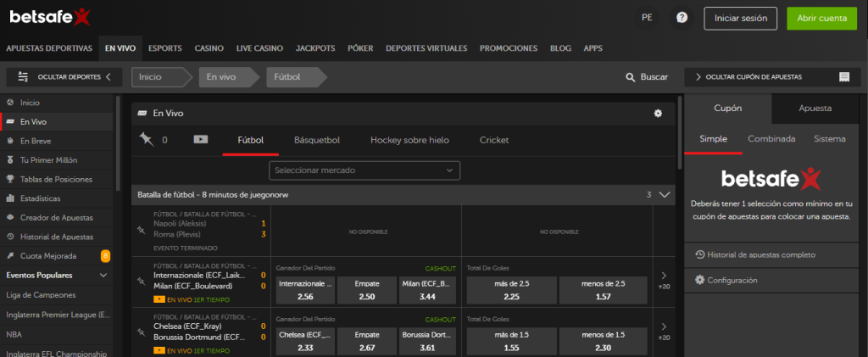Click En Breve clock icon
Image resolution: width=868 pixels, height=357 pixels.
[10, 141]
